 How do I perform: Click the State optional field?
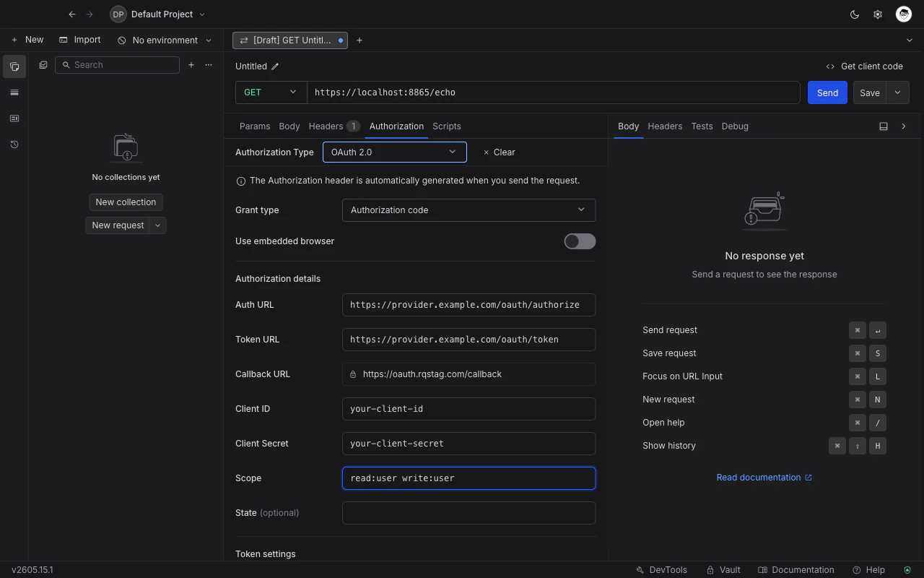[468, 513]
